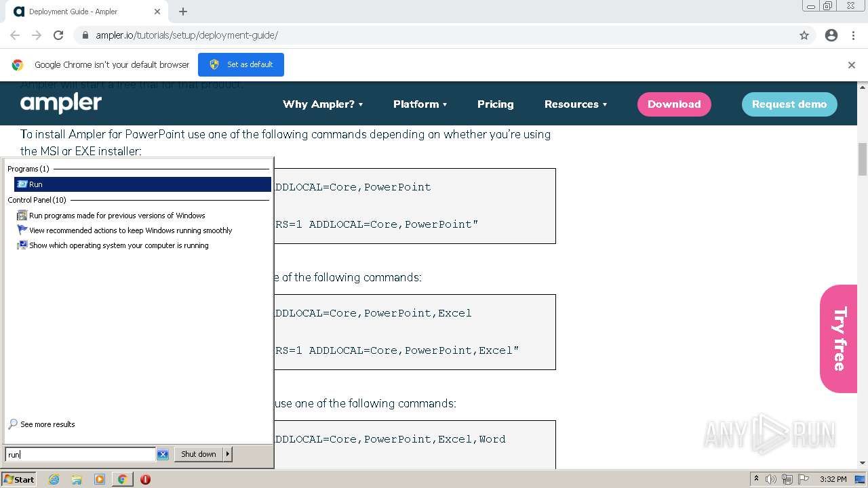Show hidden system tray icons
Image resolution: width=868 pixels, height=488 pixels.
(x=756, y=479)
